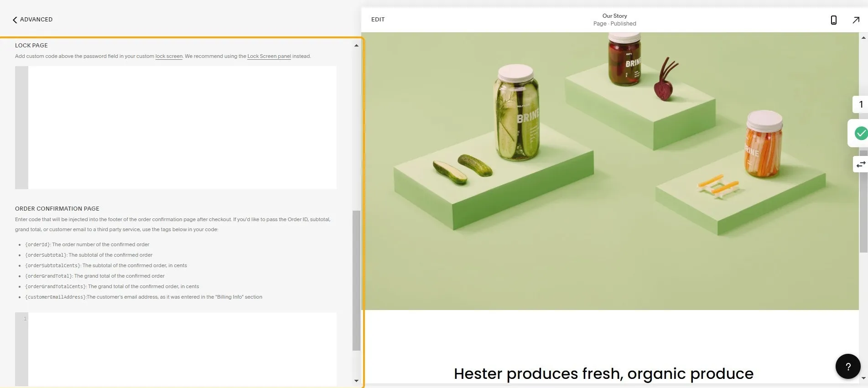This screenshot has height=388, width=868.
Task: Open the lock screen link
Action: 169,57
